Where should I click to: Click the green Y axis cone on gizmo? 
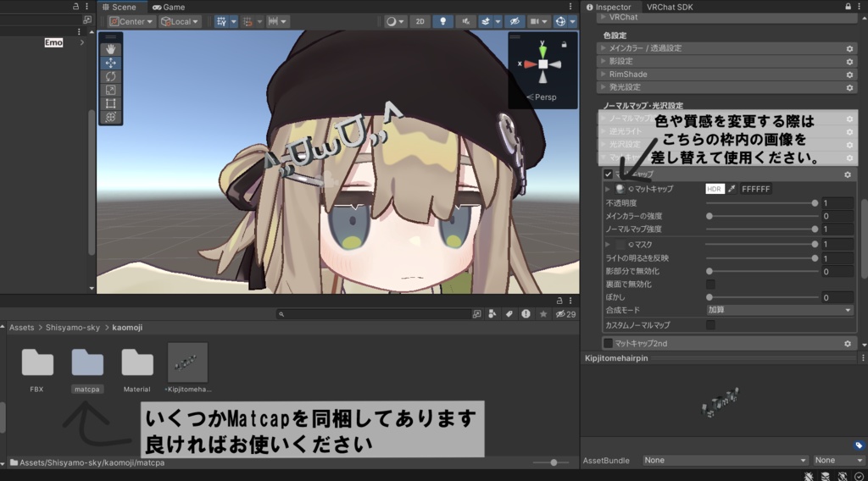pyautogui.click(x=543, y=51)
